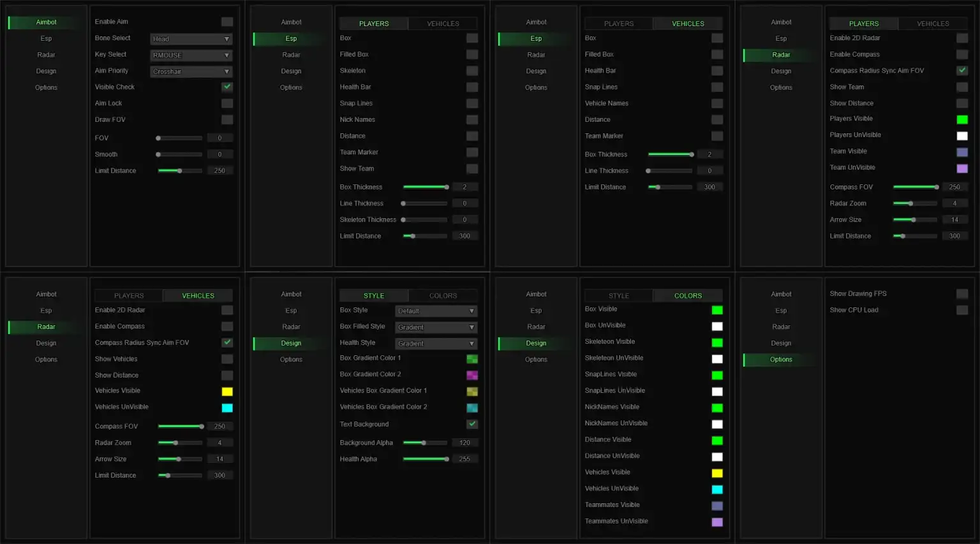Screen dimensions: 980x544
Task: Toggle the Show CPU Load checkbox
Action: [961, 310]
